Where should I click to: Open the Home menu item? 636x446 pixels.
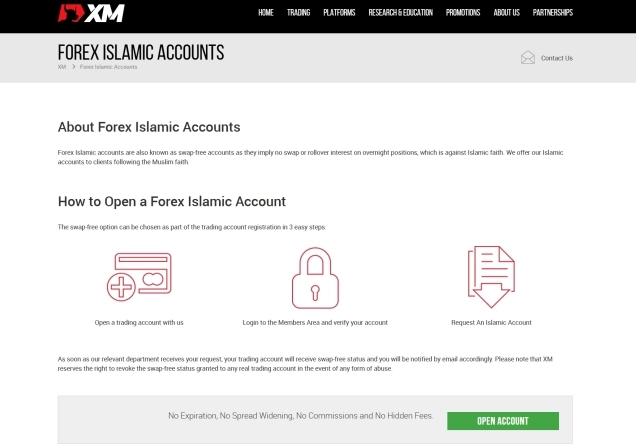click(266, 13)
